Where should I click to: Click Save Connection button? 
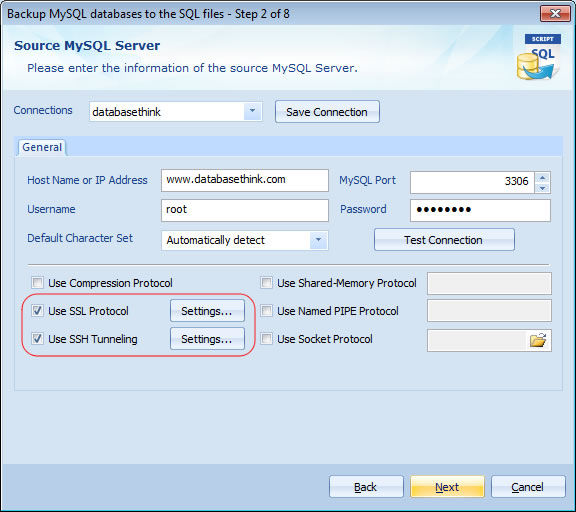point(327,112)
